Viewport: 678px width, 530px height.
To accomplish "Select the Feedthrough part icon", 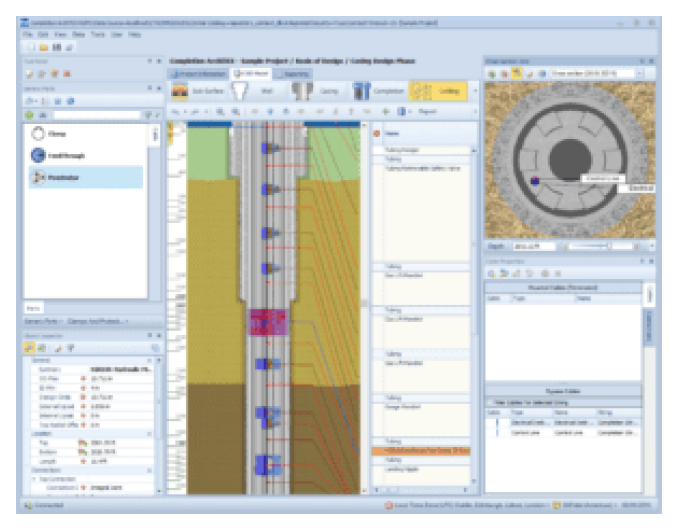I will pyautogui.click(x=39, y=154).
